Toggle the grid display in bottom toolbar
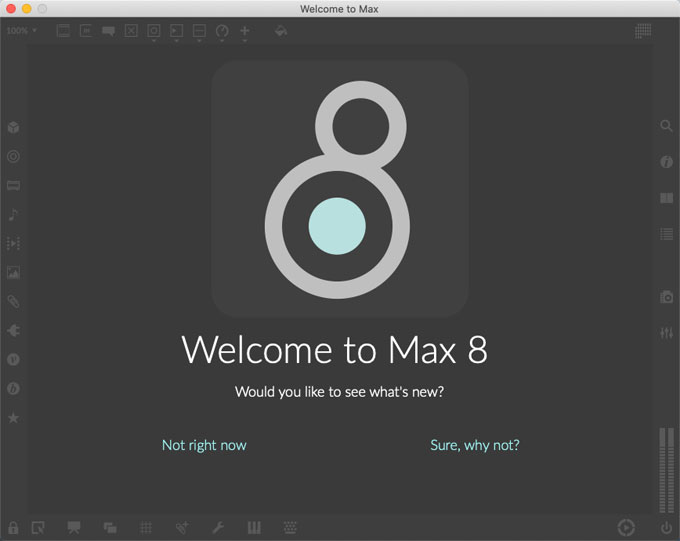 point(146,527)
